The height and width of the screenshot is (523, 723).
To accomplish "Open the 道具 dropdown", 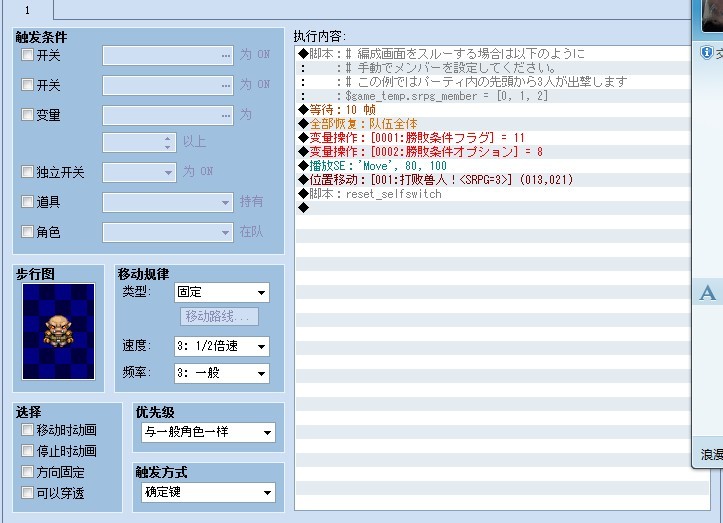I will pos(168,202).
